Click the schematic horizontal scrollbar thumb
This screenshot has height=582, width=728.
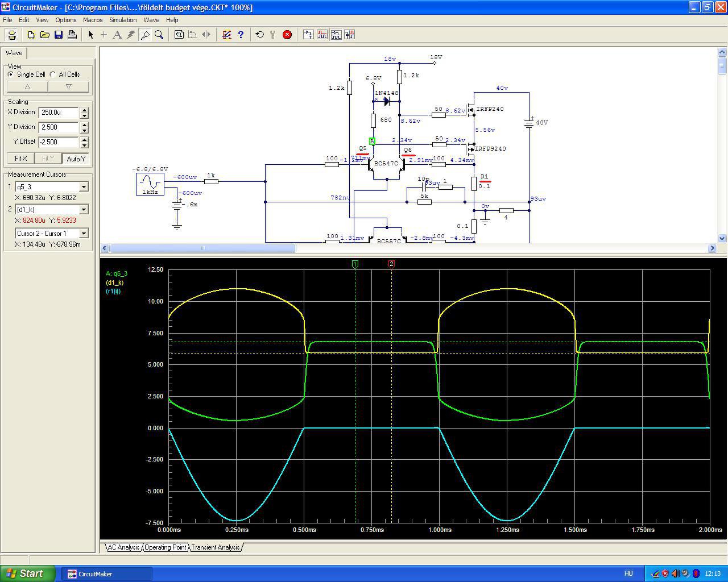[202, 248]
